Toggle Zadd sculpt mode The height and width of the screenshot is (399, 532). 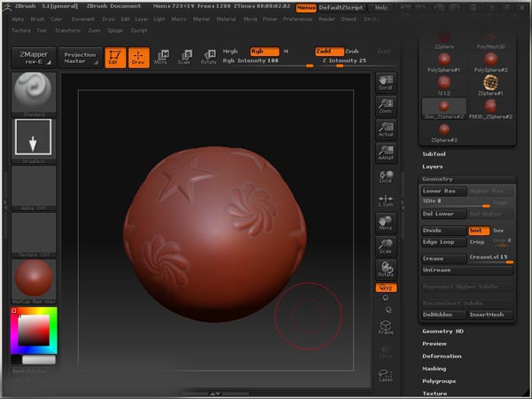point(329,51)
